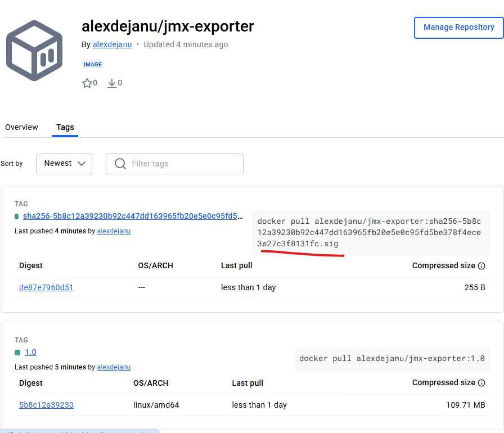Open the Newest sort dropdown
The height and width of the screenshot is (433, 504).
click(64, 164)
